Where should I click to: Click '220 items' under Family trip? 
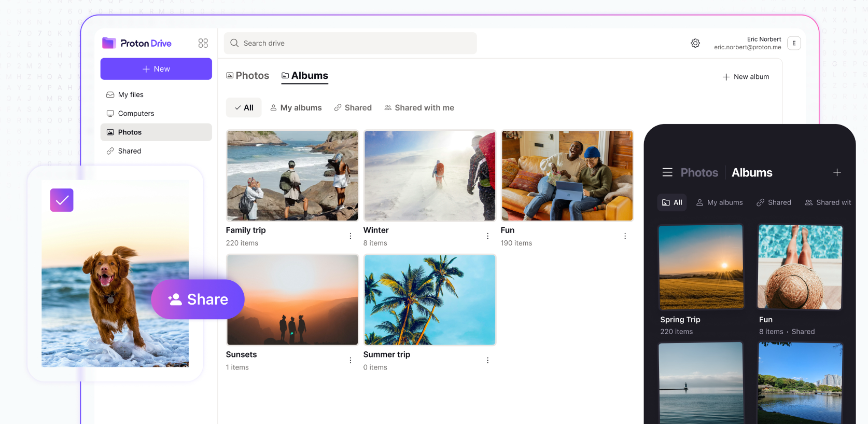tap(242, 243)
